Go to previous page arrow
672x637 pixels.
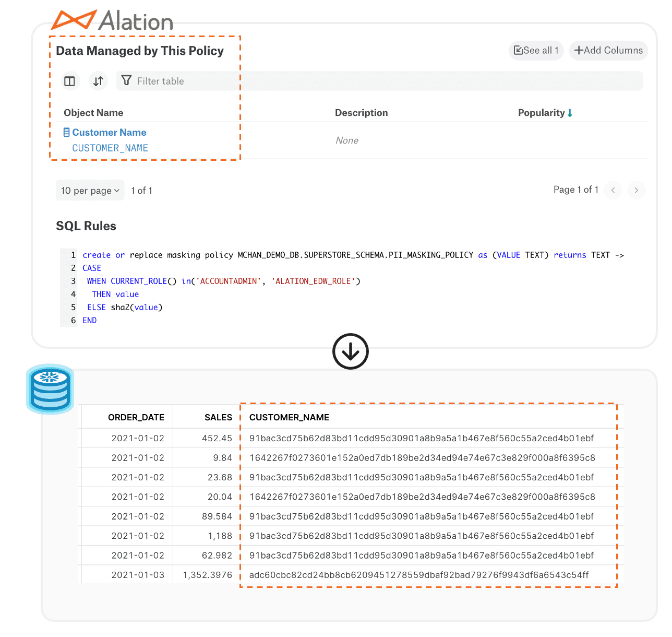(613, 190)
